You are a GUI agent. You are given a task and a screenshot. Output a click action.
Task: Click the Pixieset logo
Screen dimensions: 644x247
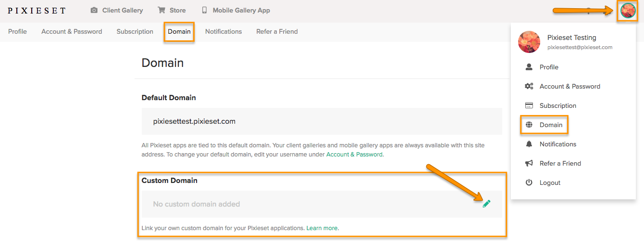[x=37, y=10]
